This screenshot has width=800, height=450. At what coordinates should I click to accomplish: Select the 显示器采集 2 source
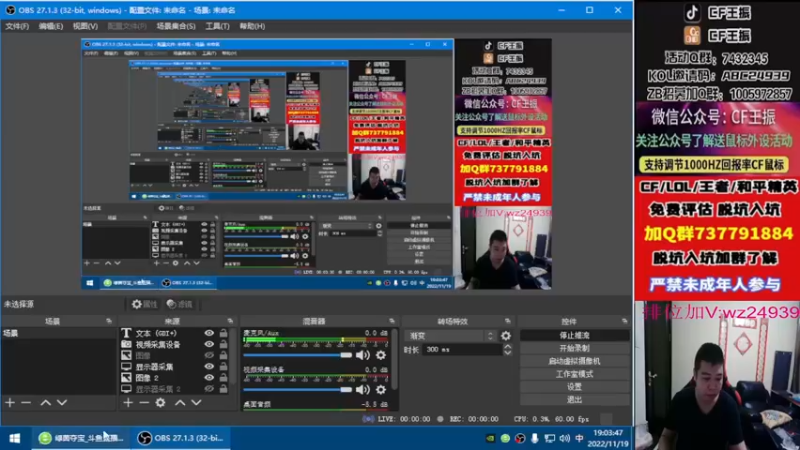point(158,389)
